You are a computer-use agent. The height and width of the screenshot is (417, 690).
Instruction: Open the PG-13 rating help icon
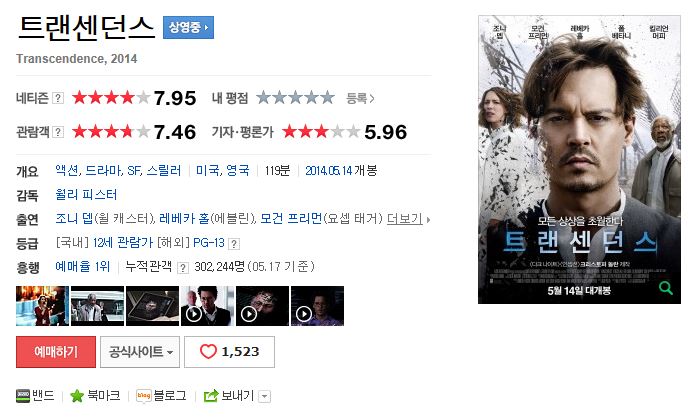(234, 244)
